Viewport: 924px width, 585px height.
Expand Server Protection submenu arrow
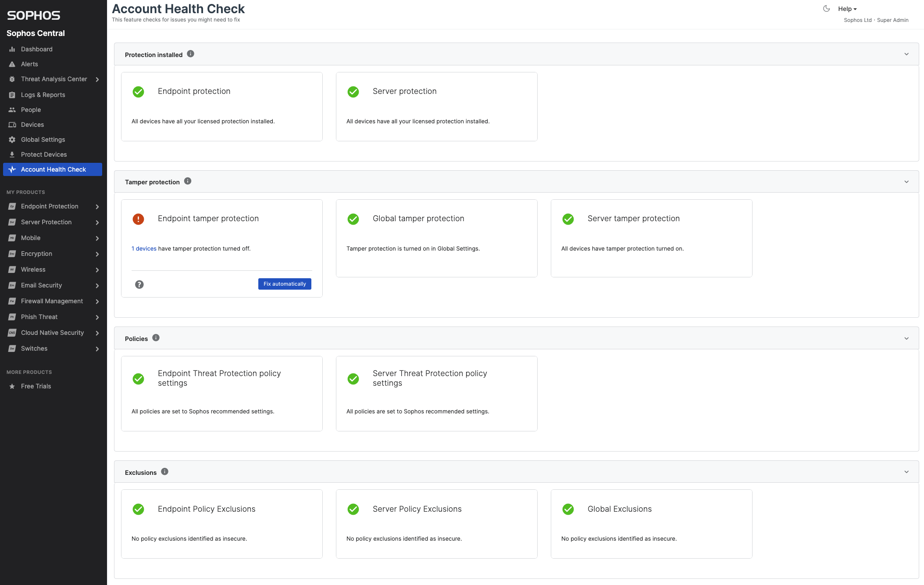(97, 223)
